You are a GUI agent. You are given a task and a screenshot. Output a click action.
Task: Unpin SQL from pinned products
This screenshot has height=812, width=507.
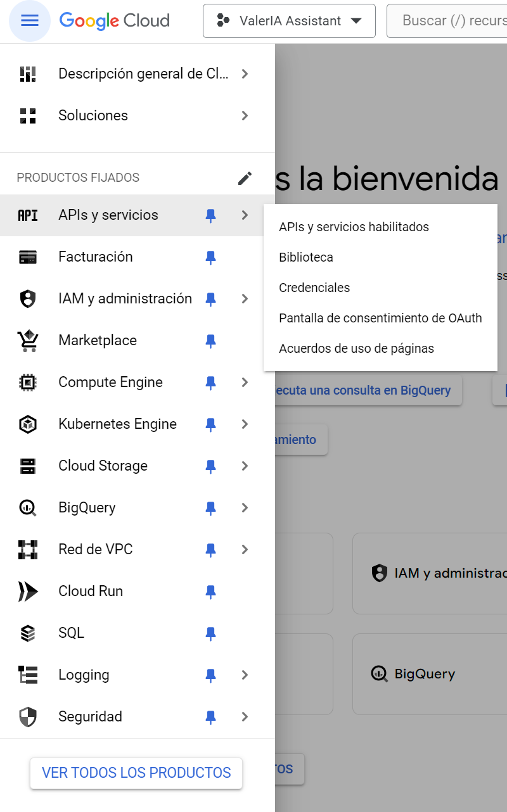(211, 634)
